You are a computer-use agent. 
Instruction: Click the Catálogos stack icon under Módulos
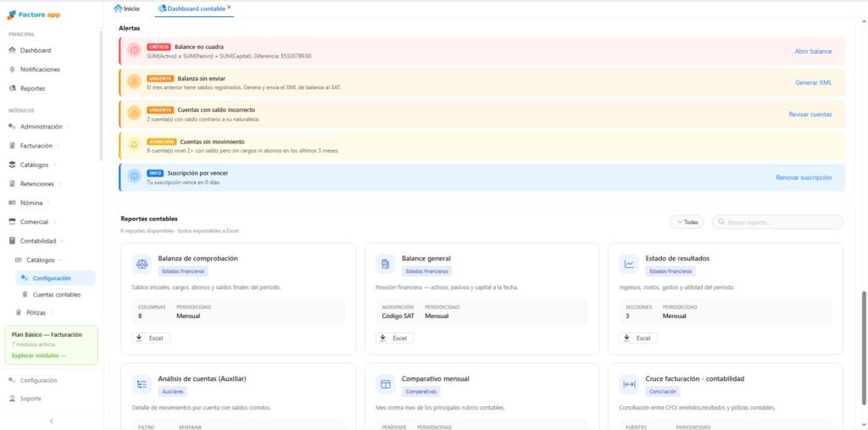[x=12, y=165]
